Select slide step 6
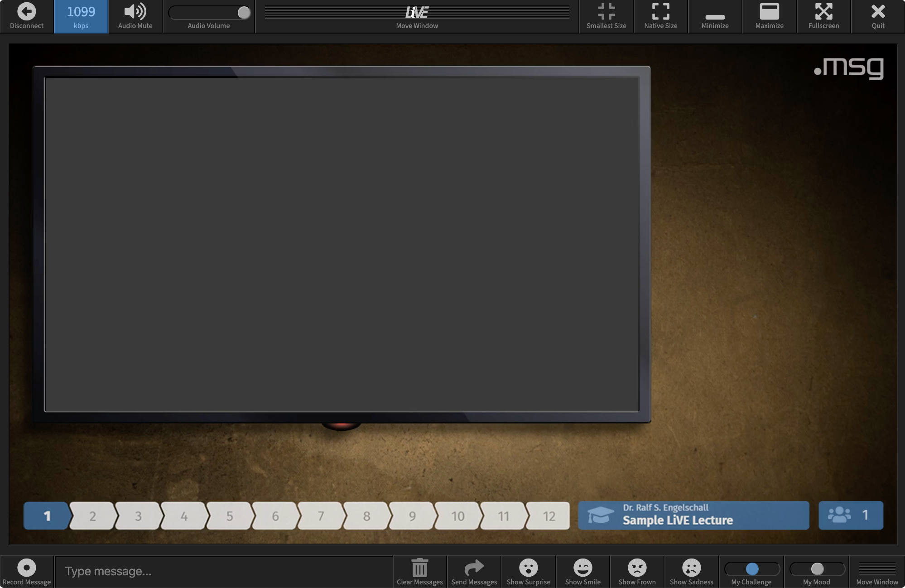Viewport: 905px width, 588px height. coord(275,516)
